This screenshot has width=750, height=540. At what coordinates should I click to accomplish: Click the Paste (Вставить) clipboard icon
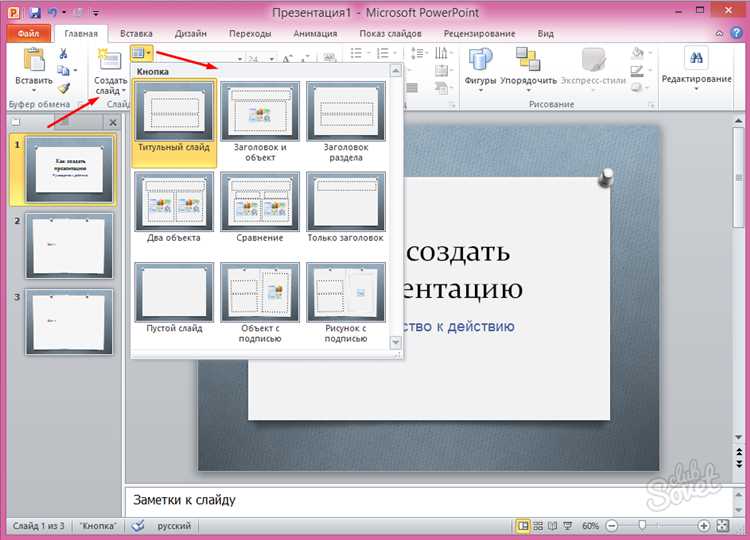pos(33,61)
